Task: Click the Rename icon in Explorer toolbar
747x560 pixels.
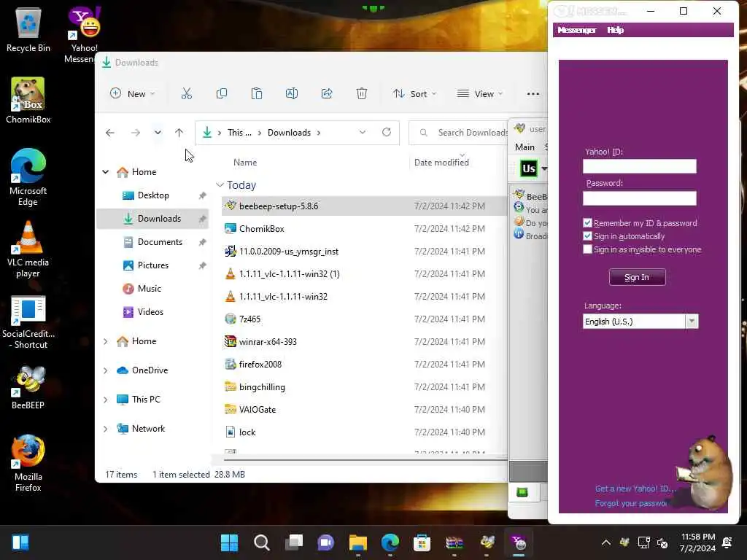Action: pos(292,94)
